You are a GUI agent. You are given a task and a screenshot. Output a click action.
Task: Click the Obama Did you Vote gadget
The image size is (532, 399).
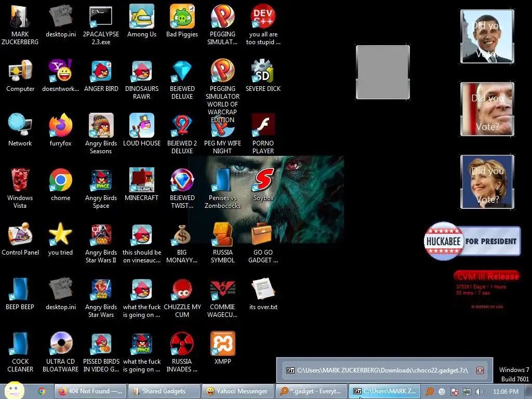click(x=487, y=36)
